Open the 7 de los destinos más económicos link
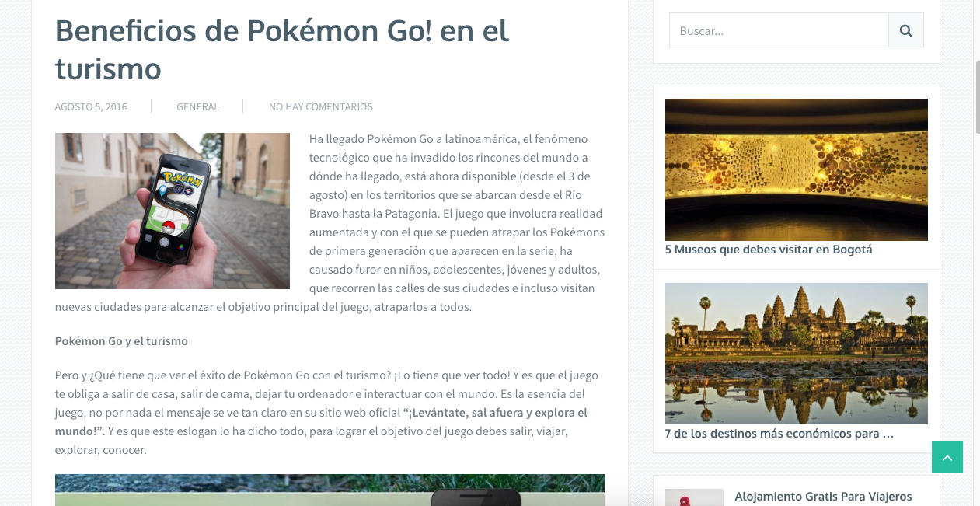The height and width of the screenshot is (506, 980). pyautogui.click(x=779, y=434)
